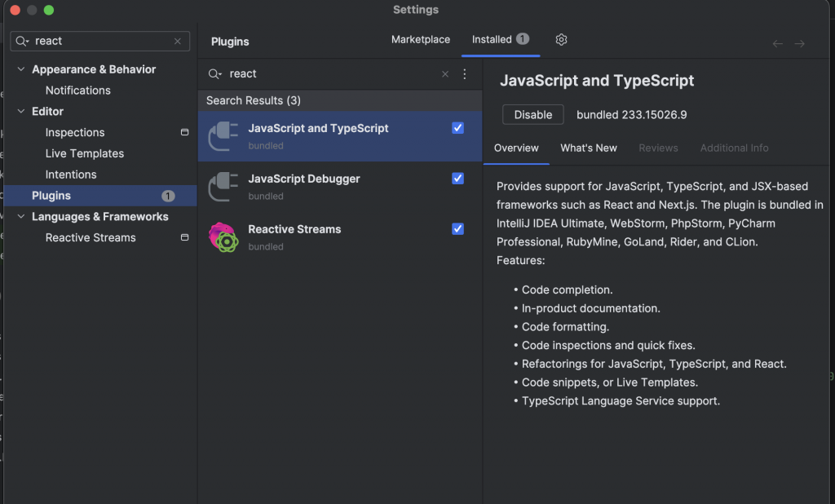
Task: Click the plugins search magnifier icon
Action: (214, 74)
